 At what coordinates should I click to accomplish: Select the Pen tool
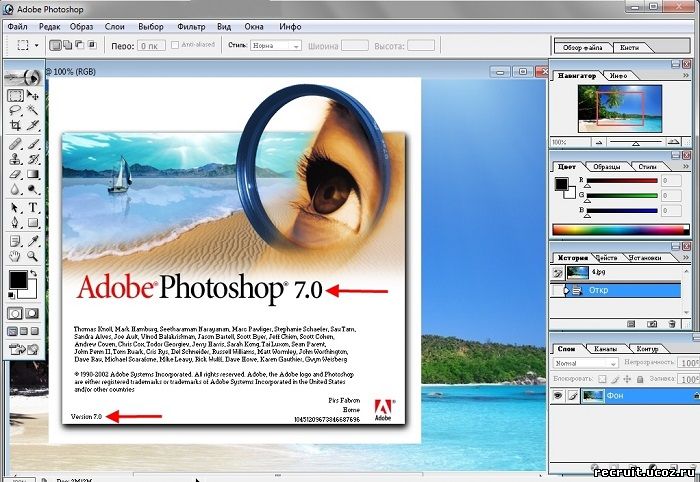tap(15, 223)
